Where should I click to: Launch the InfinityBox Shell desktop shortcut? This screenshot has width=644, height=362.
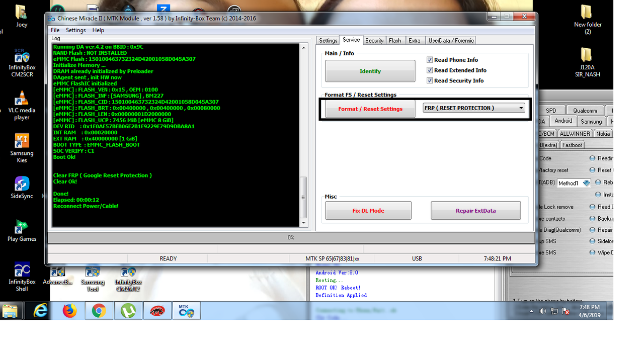22,276
